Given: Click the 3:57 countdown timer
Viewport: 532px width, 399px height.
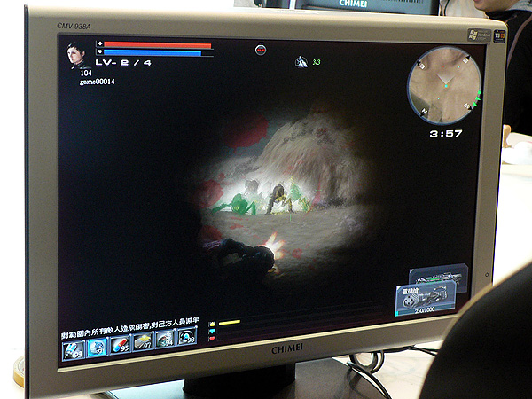Looking at the screenshot, I should coord(446,134).
